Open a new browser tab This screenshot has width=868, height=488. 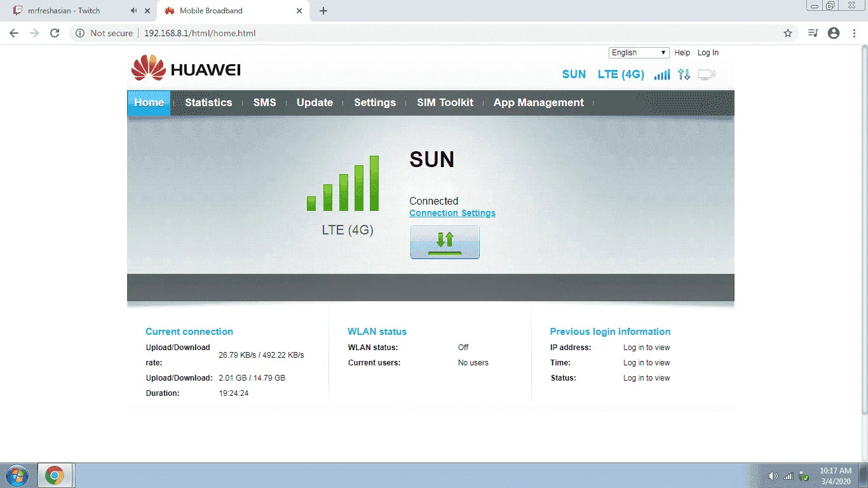[x=323, y=11]
